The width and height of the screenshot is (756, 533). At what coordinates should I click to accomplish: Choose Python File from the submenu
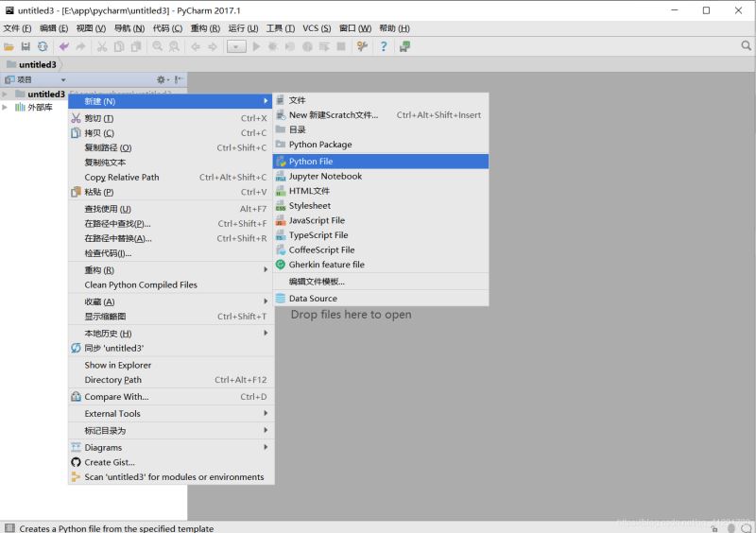tap(381, 162)
